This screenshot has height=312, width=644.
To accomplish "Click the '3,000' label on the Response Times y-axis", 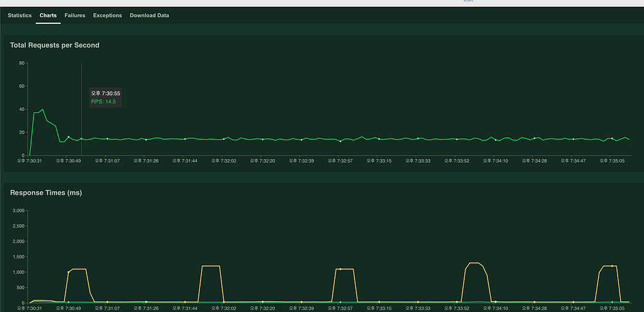I will tap(19, 211).
